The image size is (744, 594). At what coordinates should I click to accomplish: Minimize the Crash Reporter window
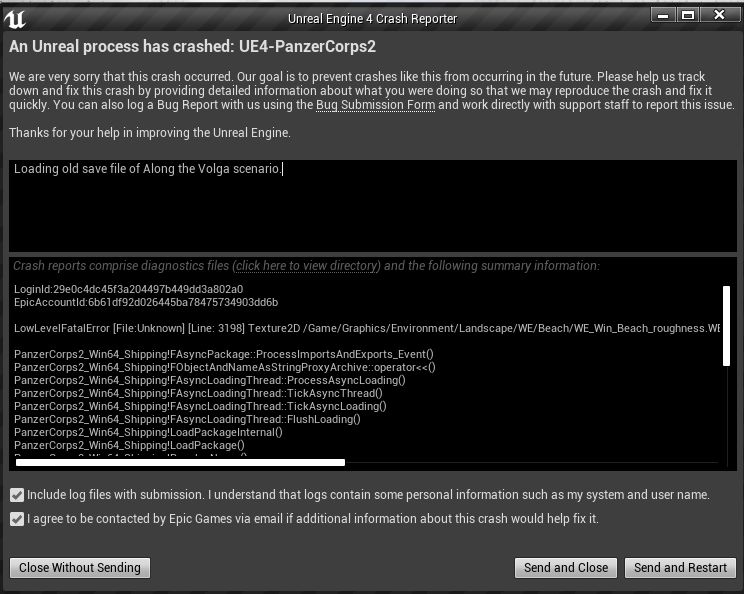663,16
